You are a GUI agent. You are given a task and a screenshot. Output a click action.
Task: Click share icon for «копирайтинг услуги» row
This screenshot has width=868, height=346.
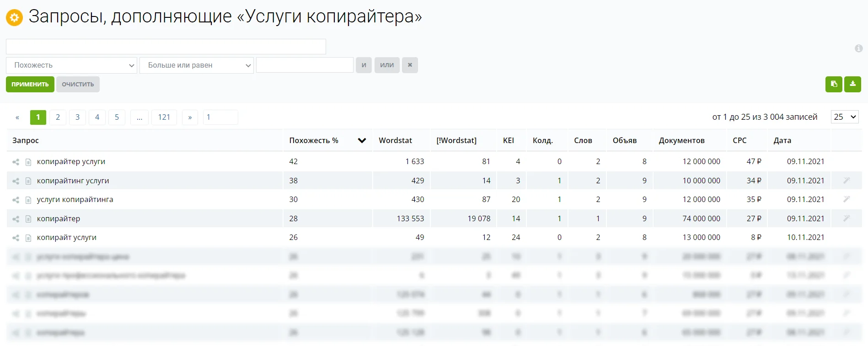[x=16, y=181]
